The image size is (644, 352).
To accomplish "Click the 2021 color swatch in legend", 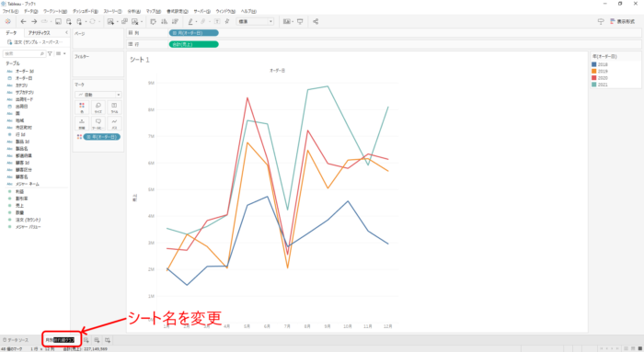I will (594, 85).
